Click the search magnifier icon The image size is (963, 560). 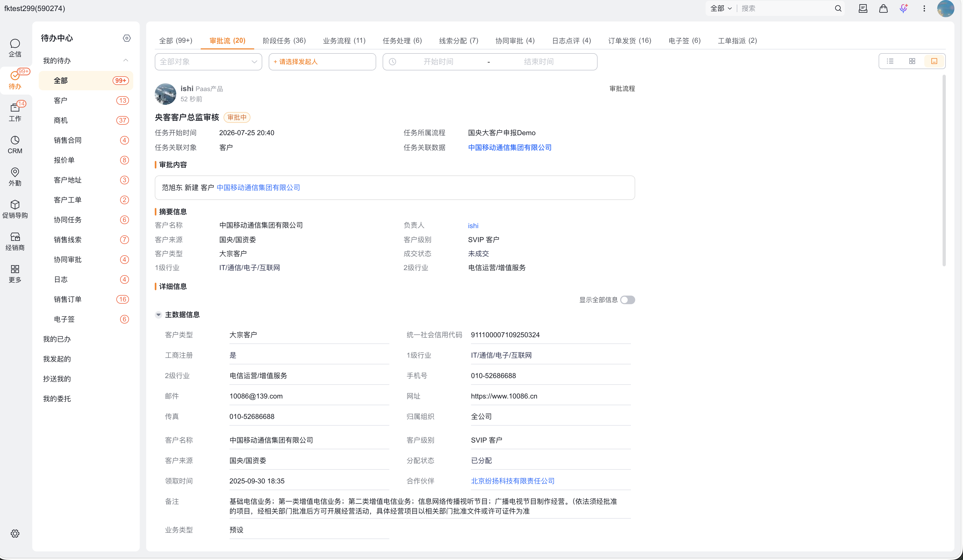838,8
